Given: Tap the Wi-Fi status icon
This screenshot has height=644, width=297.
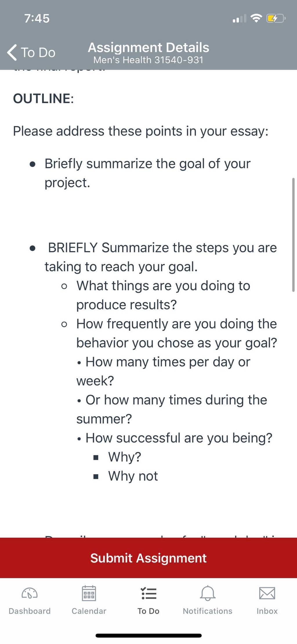Looking at the screenshot, I should 256,18.
